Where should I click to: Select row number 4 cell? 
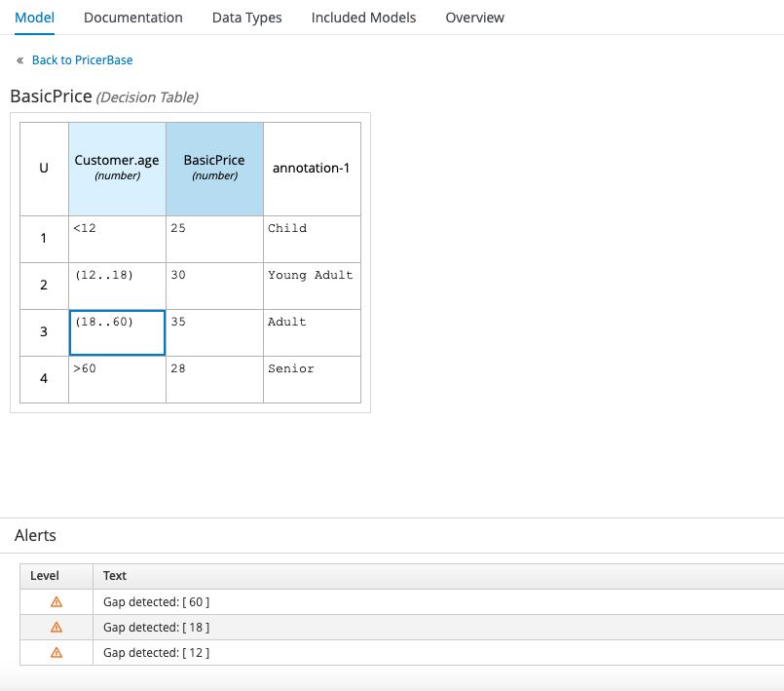(44, 379)
